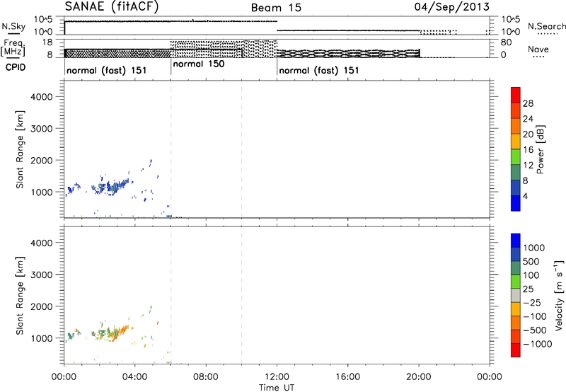The image size is (566, 392).
Task: Click the date "04/Sep/2013"
Action: pos(452,7)
